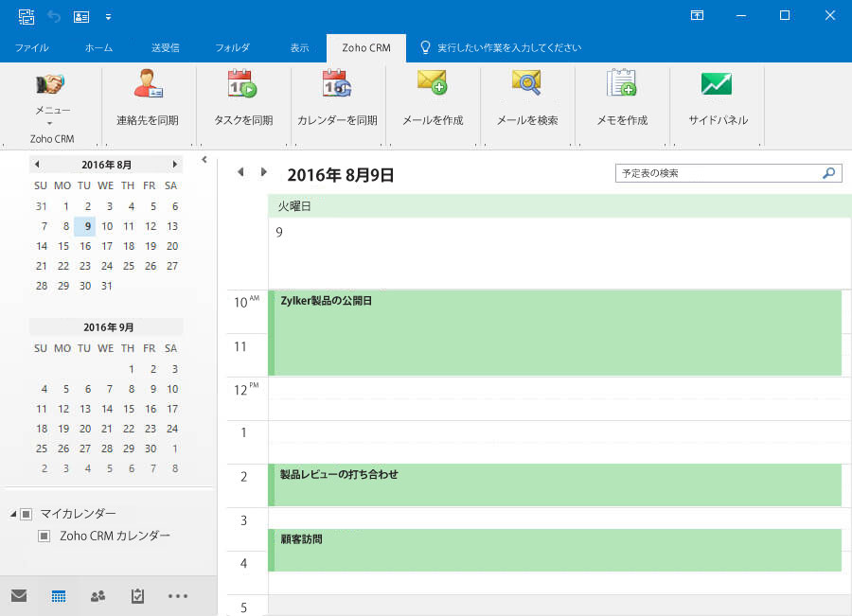Switch to the People view icon
This screenshot has height=616, width=852.
pyautogui.click(x=98, y=596)
